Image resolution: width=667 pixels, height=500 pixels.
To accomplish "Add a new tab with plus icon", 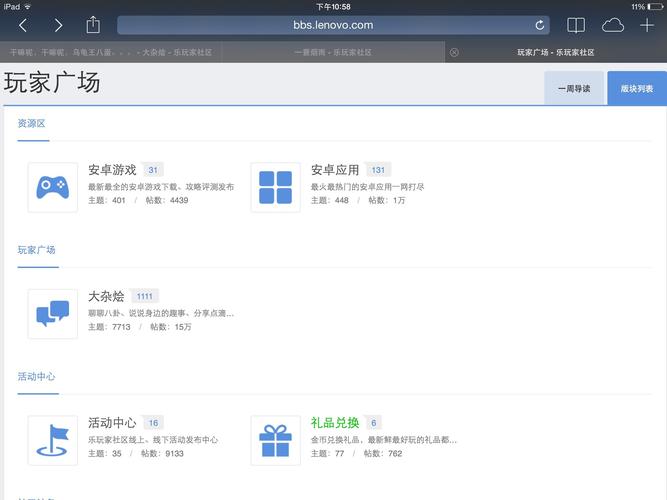I will click(x=646, y=25).
